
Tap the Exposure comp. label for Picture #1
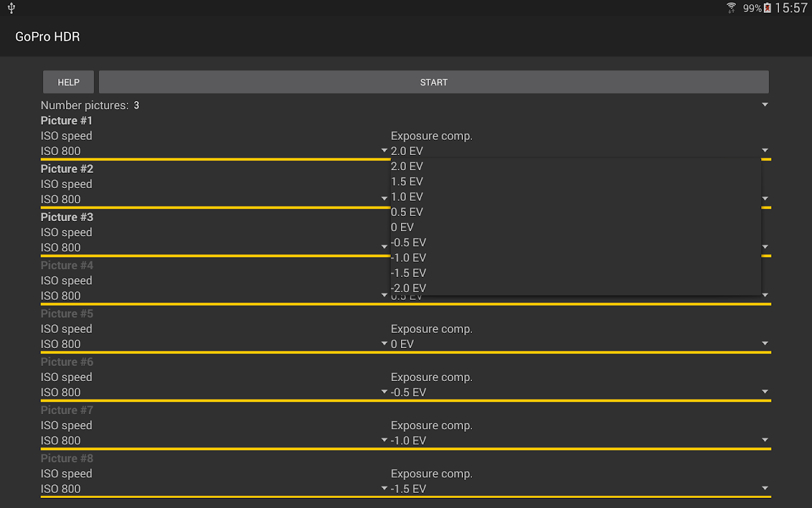(431, 136)
